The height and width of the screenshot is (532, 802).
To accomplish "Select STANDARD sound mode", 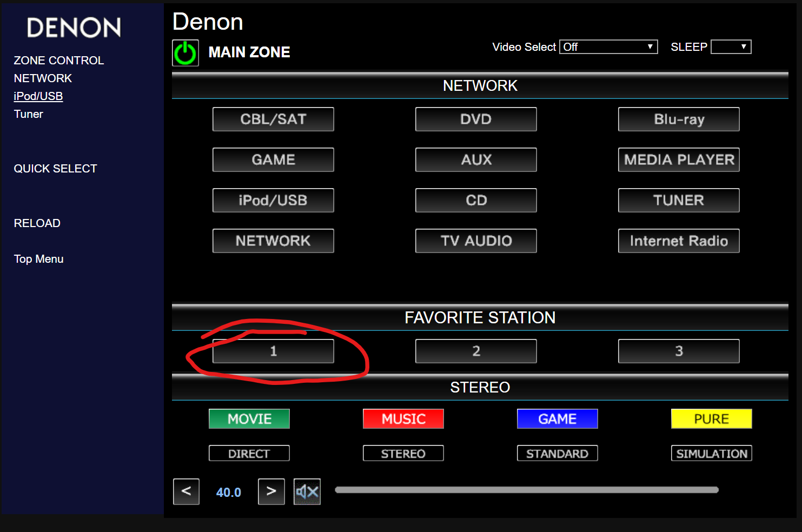I will [558, 453].
